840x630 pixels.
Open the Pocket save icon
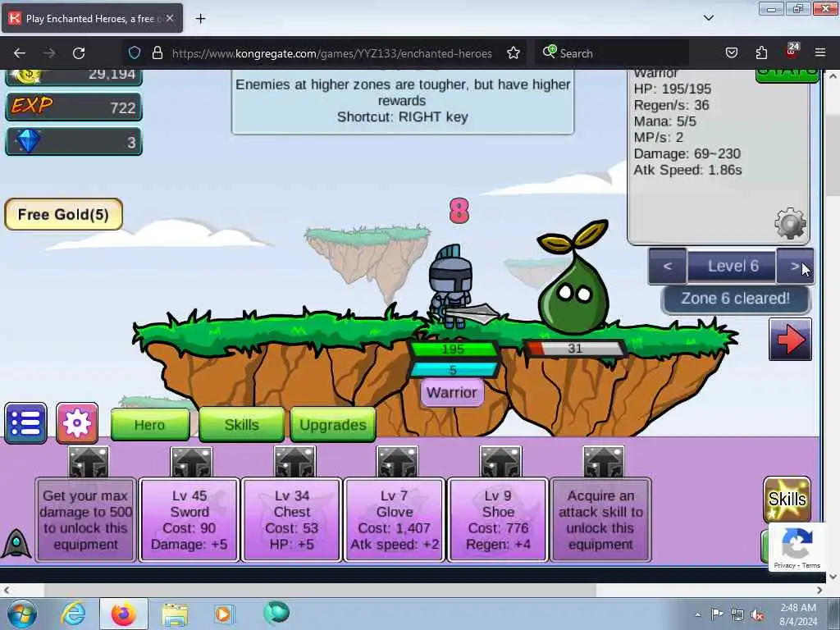(731, 53)
